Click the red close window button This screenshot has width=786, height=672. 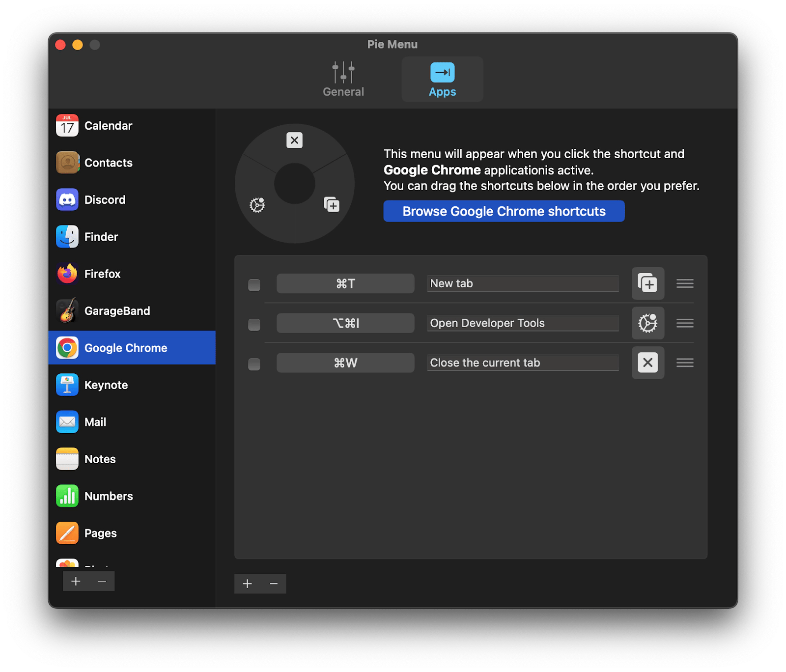click(60, 45)
